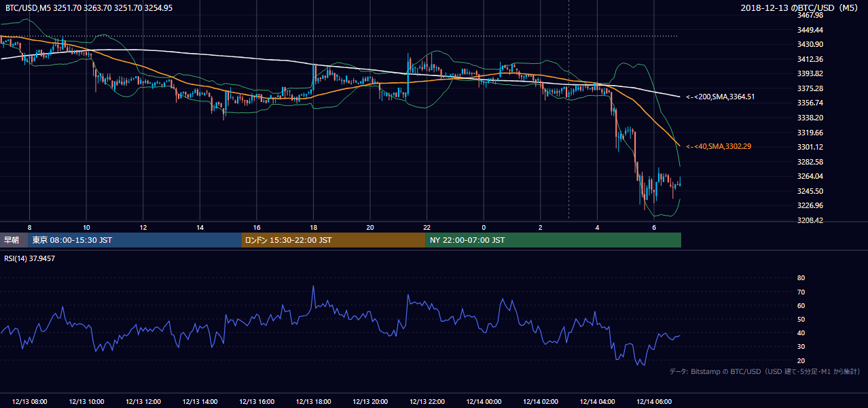Click the hour 10 tick on price chart
This screenshot has height=408, width=868.
click(x=86, y=227)
